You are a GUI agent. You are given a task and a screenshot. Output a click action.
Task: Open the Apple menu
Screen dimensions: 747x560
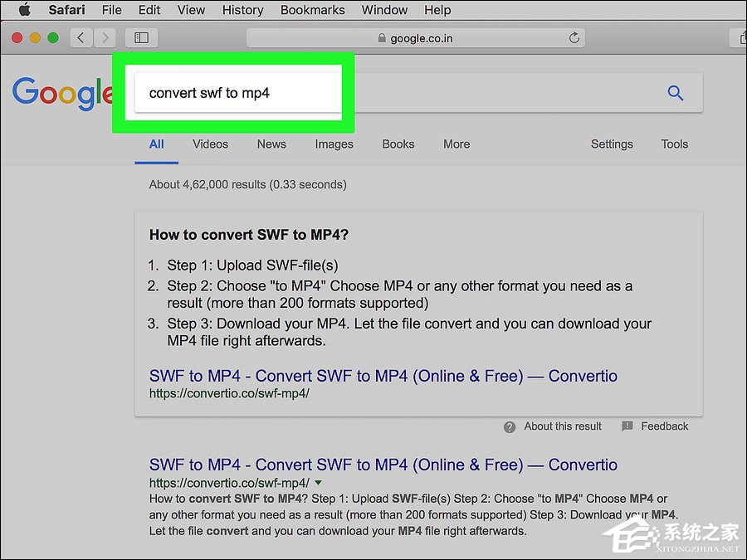24,9
